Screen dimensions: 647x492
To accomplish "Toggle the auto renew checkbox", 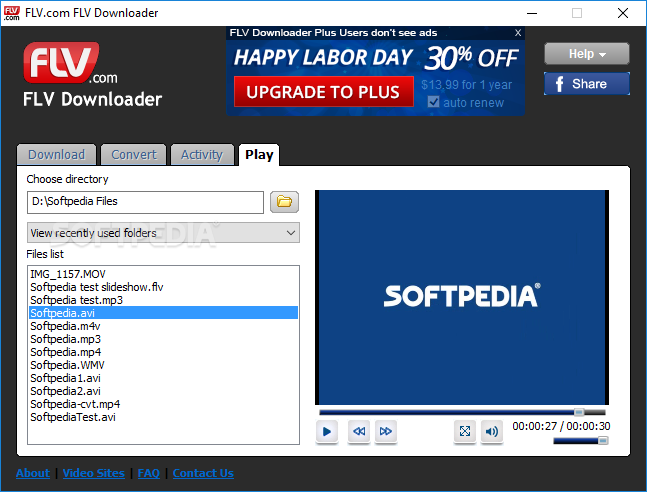I will coord(433,102).
